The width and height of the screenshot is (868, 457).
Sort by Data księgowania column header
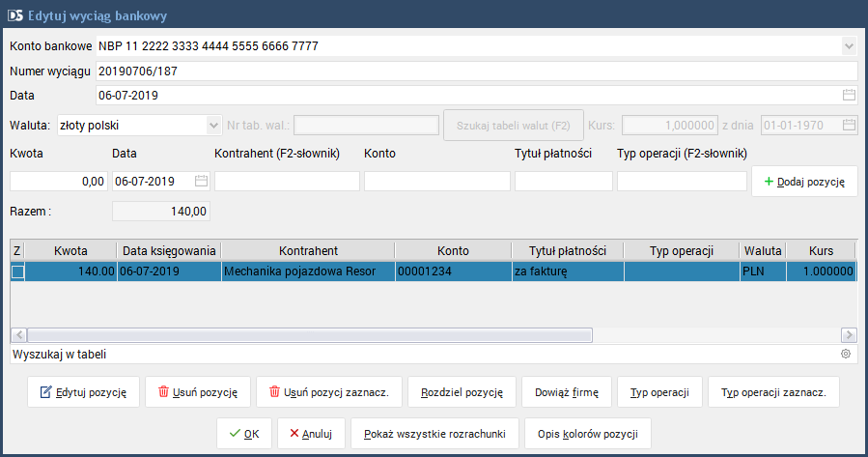tap(169, 251)
